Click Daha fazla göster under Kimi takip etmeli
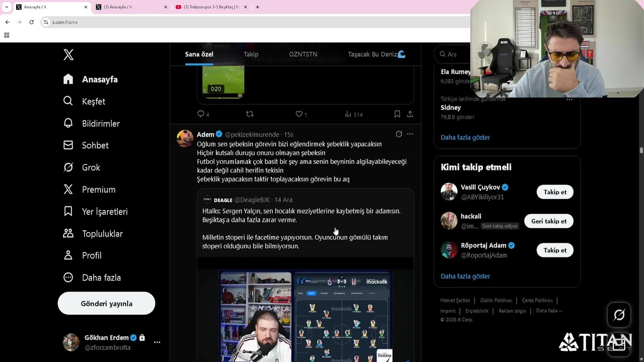The image size is (644, 362). click(465, 276)
